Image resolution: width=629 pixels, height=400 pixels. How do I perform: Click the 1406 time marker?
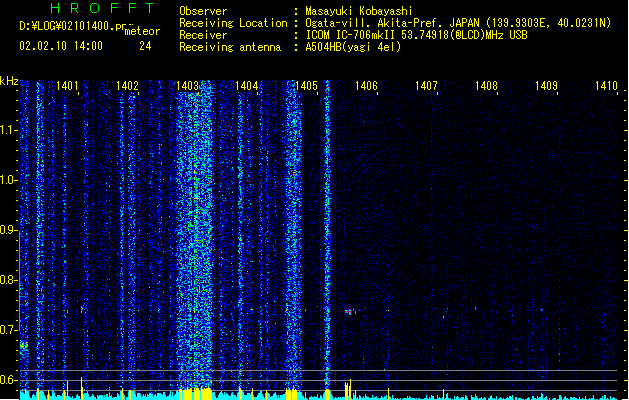366,85
